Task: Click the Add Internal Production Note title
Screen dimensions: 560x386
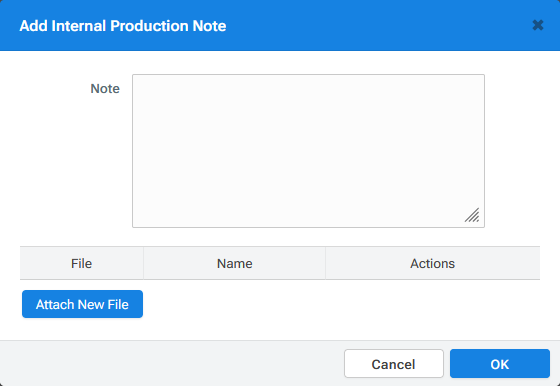Action: click(123, 26)
